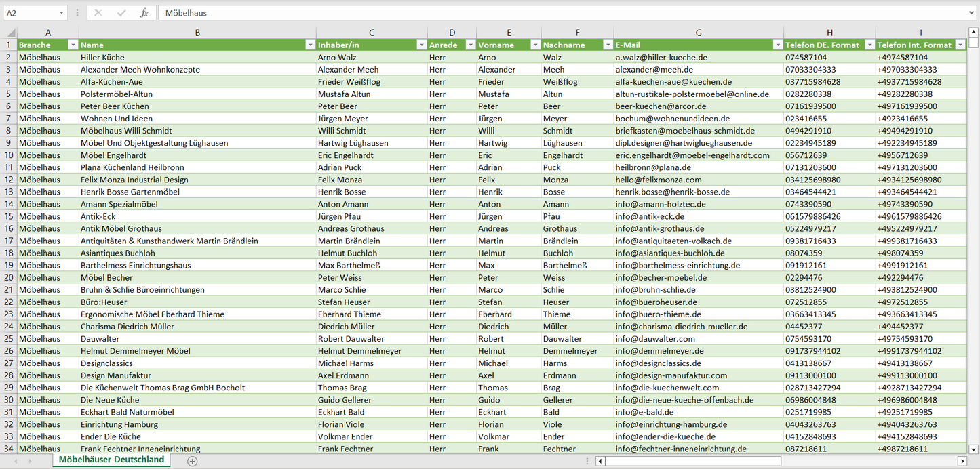
Task: Open the Anrede filter dropdown
Action: tap(470, 45)
